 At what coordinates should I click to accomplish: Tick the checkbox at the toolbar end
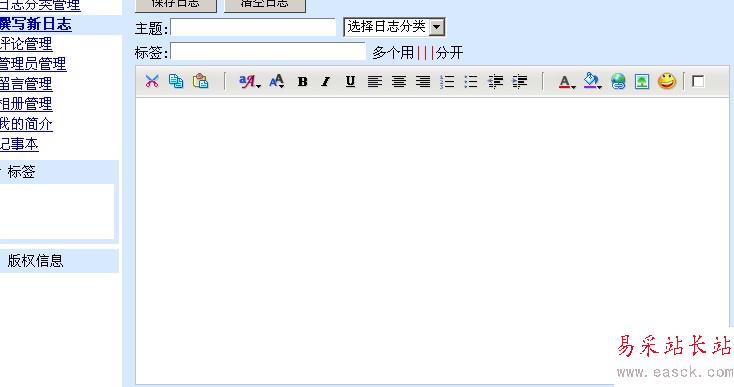coord(698,81)
